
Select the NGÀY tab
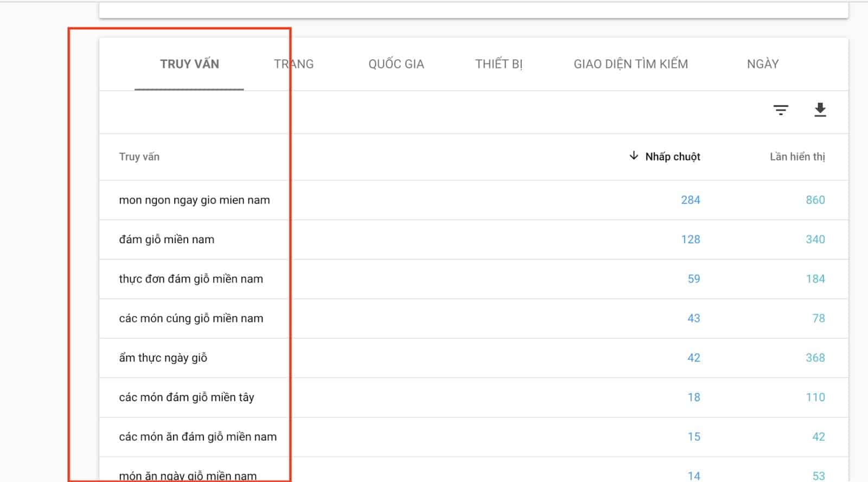(762, 64)
